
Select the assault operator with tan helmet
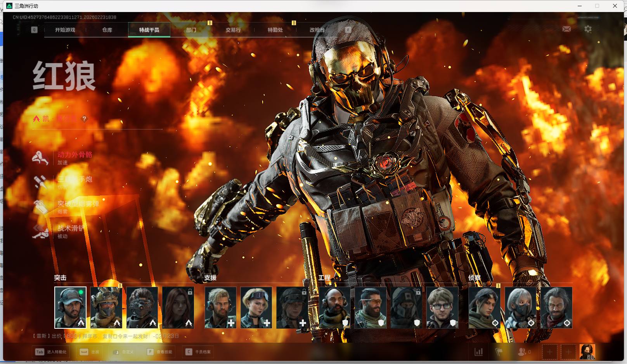106,307
